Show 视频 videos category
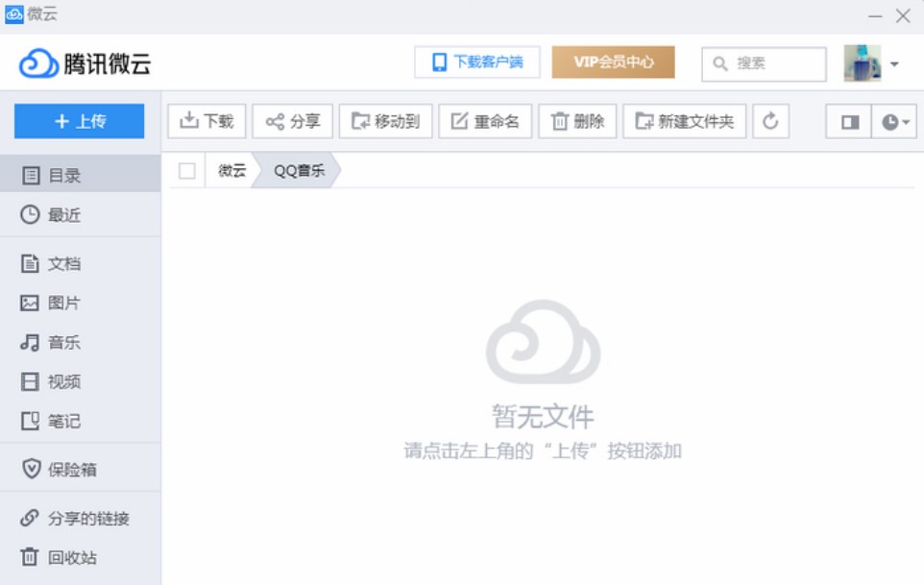The image size is (924, 585). pos(80,381)
